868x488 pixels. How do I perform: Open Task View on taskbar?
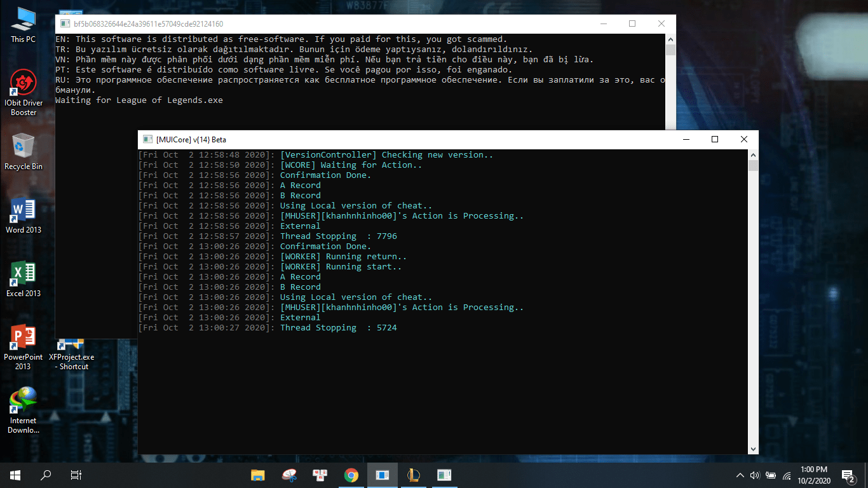click(76, 475)
